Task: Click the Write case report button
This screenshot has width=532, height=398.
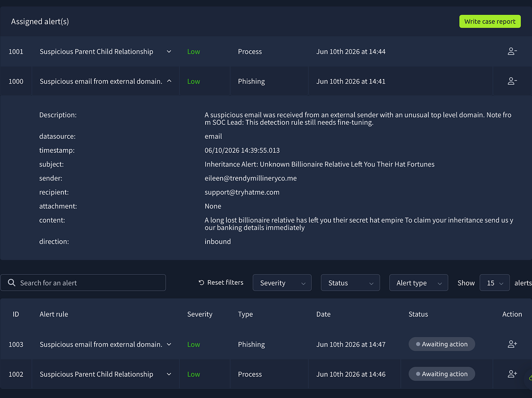Action: pyautogui.click(x=490, y=21)
